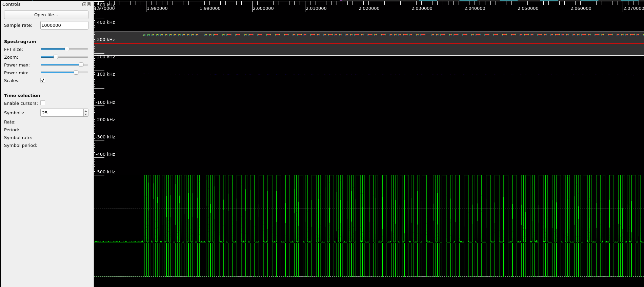Viewport: 644px width, 287px height.
Task: Adjust the Power max slider
Action: 64,65
